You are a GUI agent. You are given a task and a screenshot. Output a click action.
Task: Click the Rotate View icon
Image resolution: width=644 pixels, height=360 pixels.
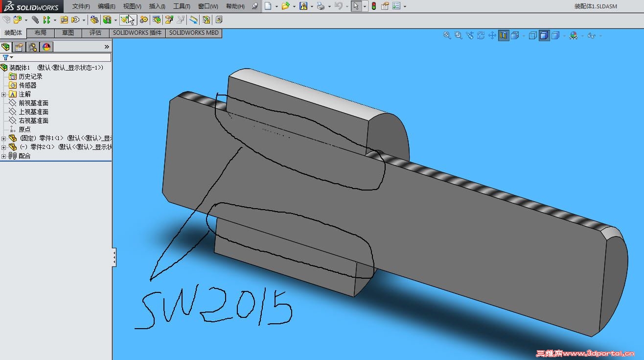coord(481,35)
